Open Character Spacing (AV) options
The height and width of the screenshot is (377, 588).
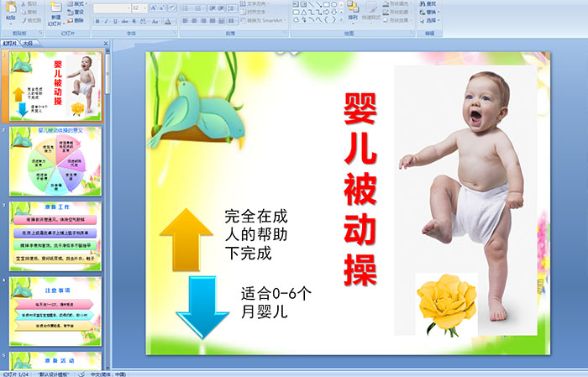point(144,21)
